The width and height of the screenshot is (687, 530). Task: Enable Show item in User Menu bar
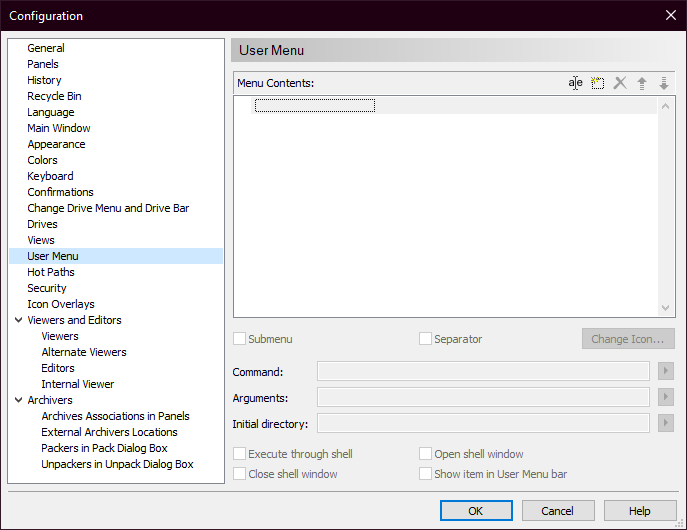coord(426,474)
